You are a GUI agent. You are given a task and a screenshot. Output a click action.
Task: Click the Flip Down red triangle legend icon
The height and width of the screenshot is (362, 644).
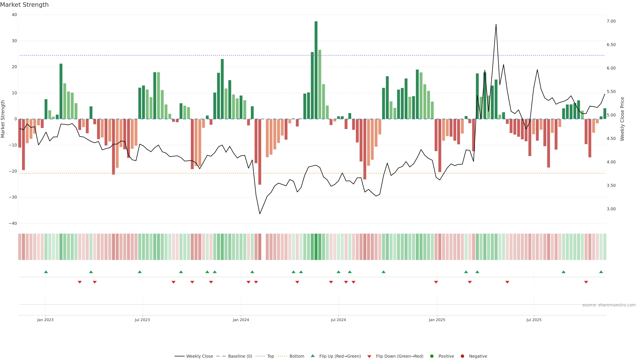click(369, 356)
